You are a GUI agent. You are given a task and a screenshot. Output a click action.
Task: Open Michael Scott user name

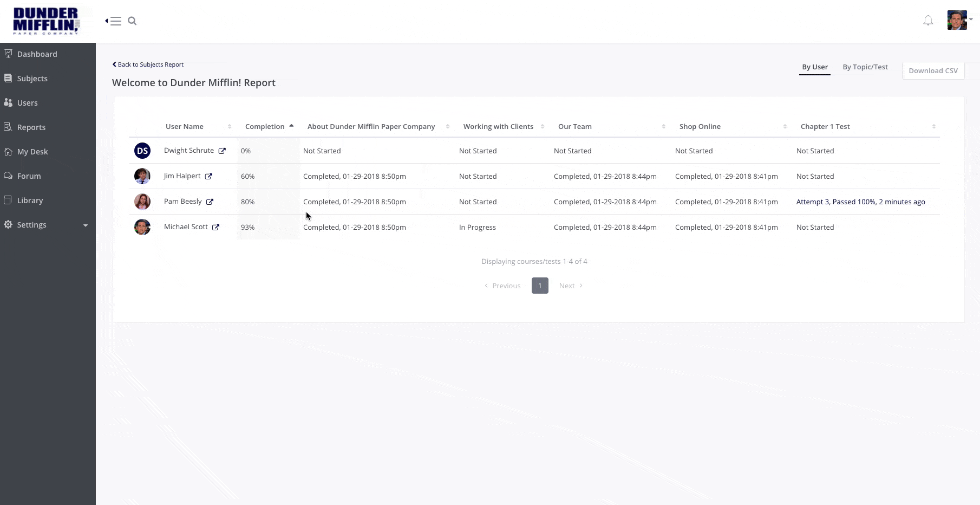tap(186, 227)
